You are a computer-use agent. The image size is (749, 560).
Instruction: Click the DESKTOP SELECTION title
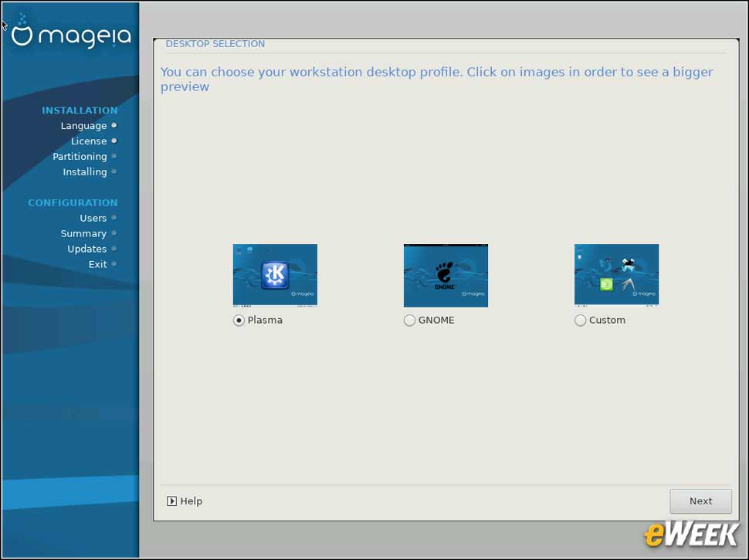pos(215,43)
